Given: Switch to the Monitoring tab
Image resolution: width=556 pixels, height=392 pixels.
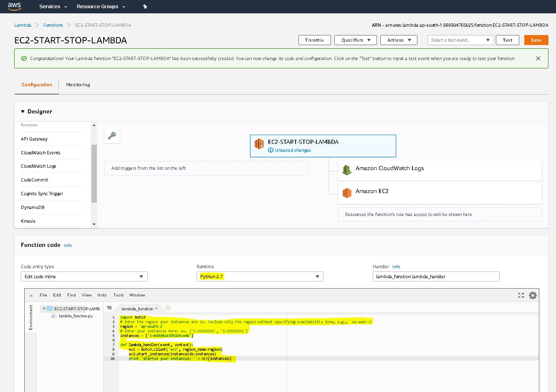Looking at the screenshot, I should pos(78,85).
